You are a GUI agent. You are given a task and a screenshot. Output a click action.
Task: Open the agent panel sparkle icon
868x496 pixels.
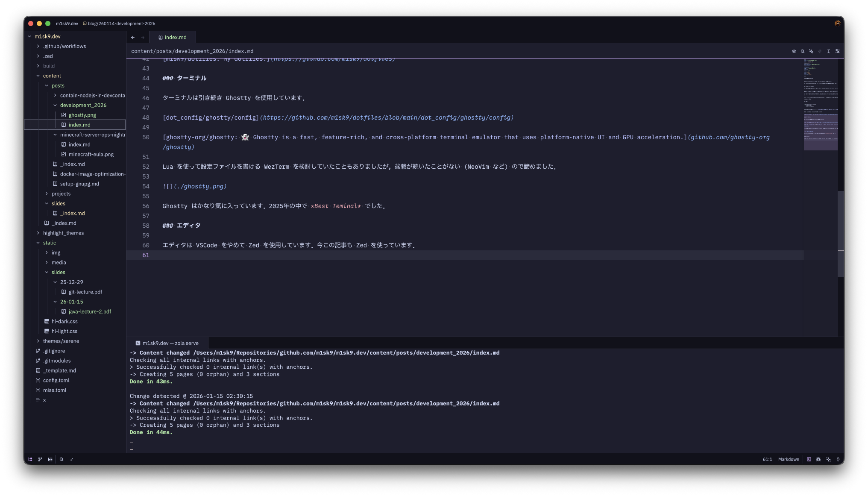click(828, 459)
